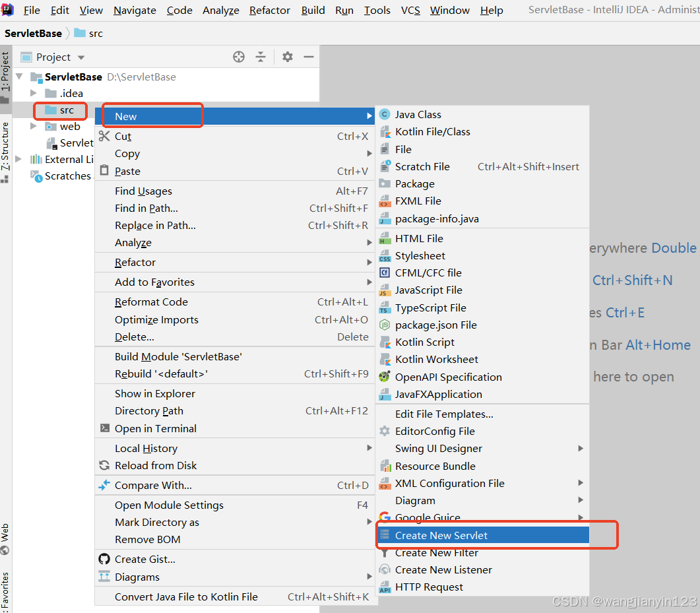Select Kotlin Worksheet entry
This screenshot has height=613, width=700.
click(x=482, y=360)
